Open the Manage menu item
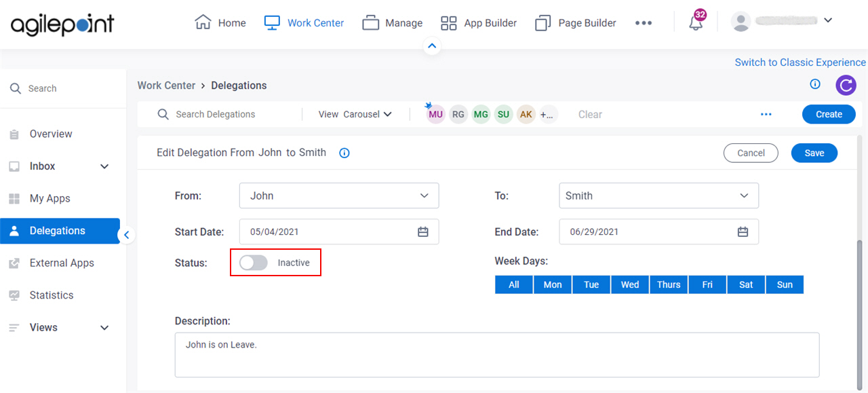868x393 pixels. click(x=393, y=23)
